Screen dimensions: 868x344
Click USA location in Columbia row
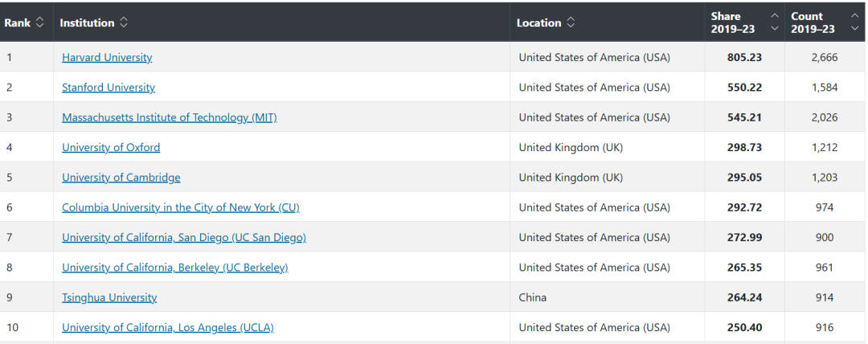tap(595, 207)
